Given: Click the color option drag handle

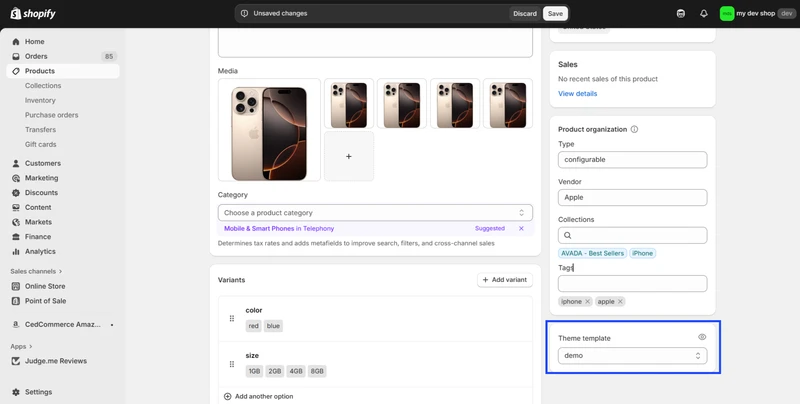Looking at the screenshot, I should pos(232,318).
